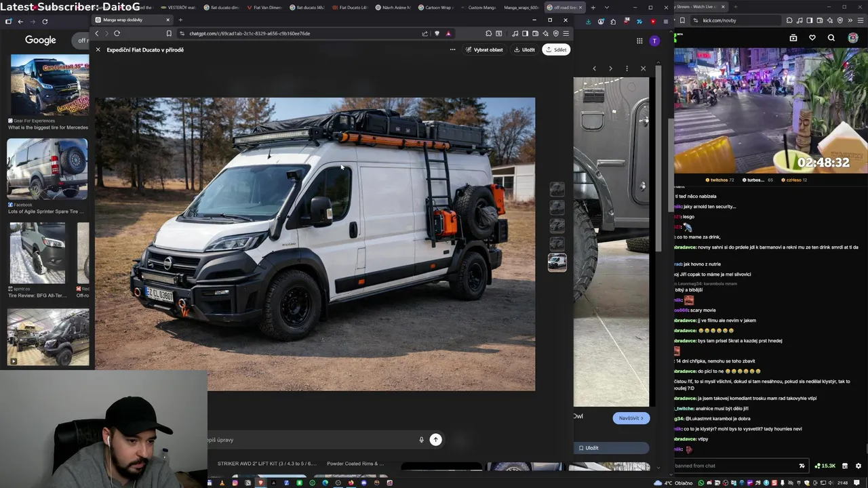Click the Navštívit visit button
Viewport: 868px width, 488px height.
pos(631,418)
